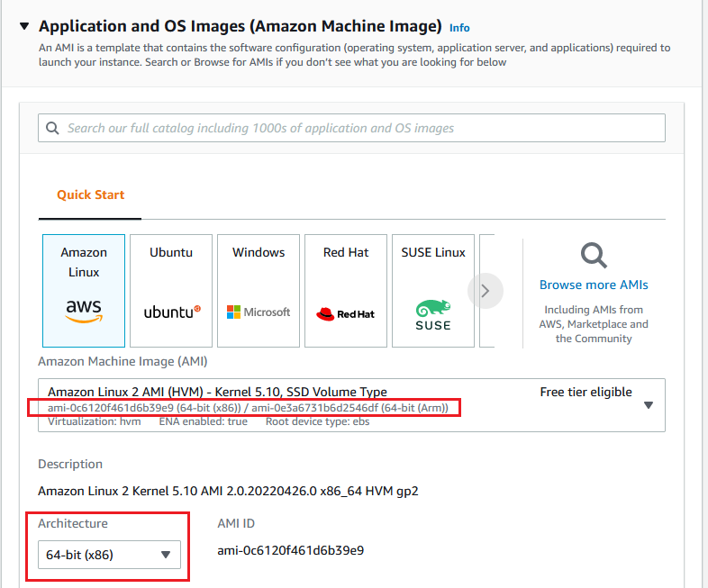Screen dimensions: 708x588
Task: Click the AMI ID label
Action: tap(236, 523)
